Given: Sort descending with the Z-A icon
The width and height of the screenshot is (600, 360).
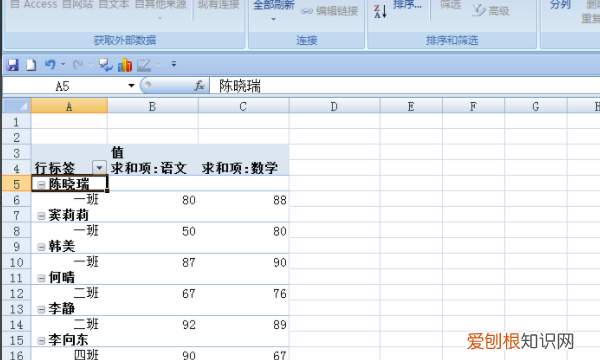Looking at the screenshot, I should click(380, 11).
